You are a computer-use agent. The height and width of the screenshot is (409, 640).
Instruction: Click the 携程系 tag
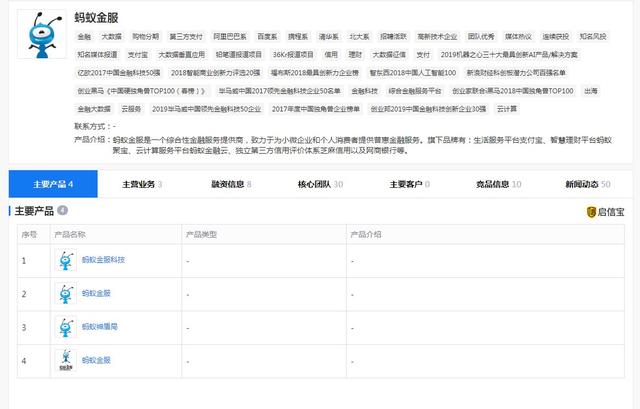[298, 37]
